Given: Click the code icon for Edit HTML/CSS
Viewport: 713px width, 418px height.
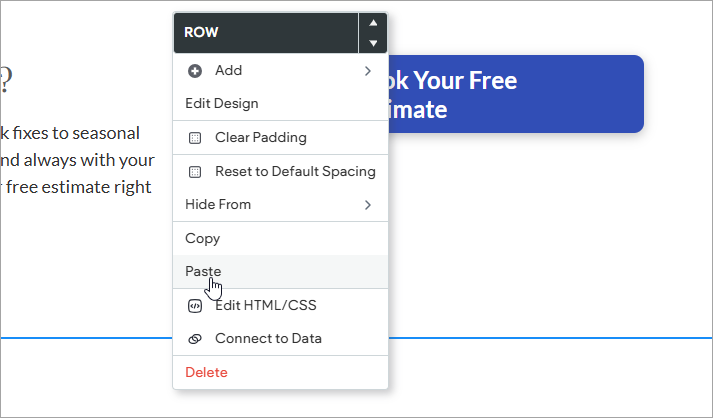Looking at the screenshot, I should (x=194, y=306).
